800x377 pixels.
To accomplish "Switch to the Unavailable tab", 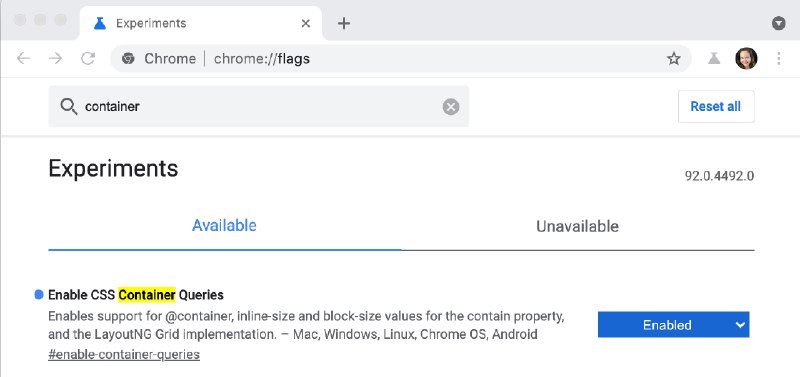I will pos(578,226).
